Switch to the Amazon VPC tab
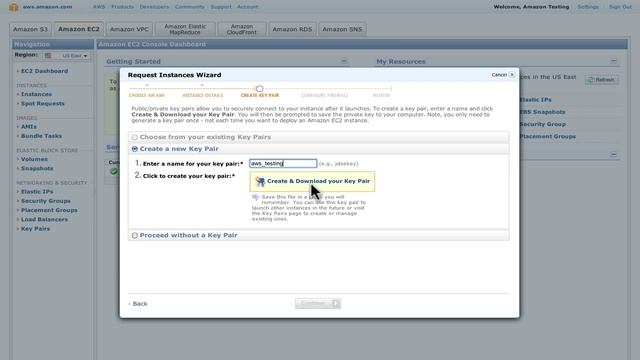 [x=129, y=29]
